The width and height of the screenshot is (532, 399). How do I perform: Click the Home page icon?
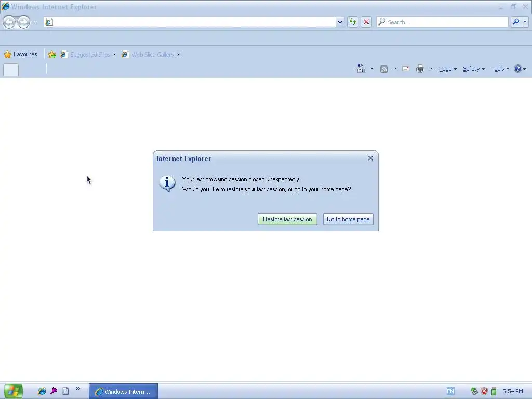click(x=361, y=69)
